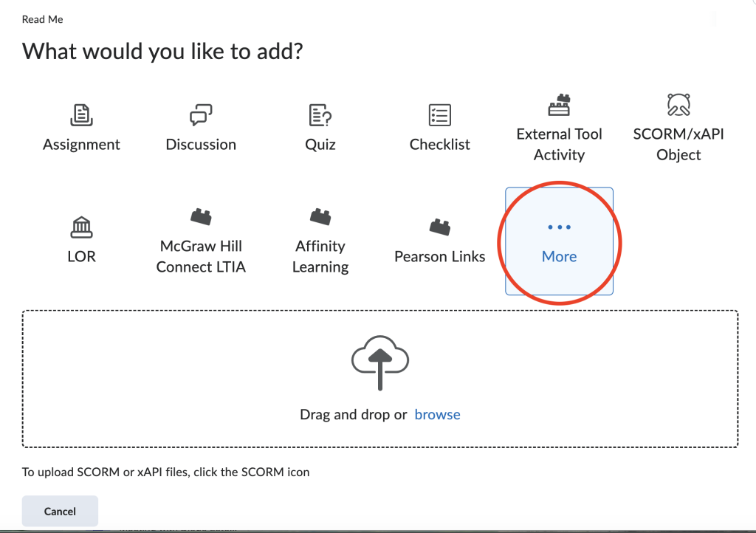Click the cloud upload arrow icon
756x533 pixels.
pyautogui.click(x=380, y=363)
